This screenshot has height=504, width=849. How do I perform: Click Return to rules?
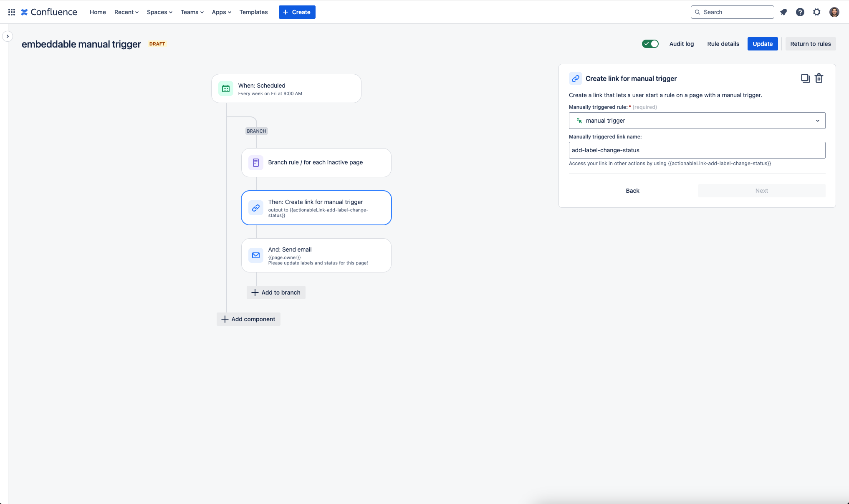click(811, 44)
